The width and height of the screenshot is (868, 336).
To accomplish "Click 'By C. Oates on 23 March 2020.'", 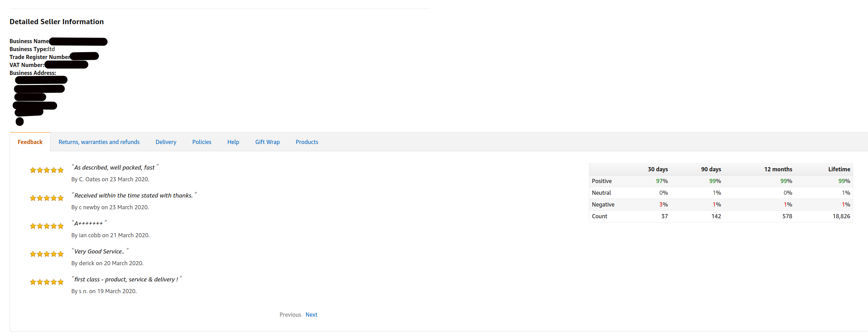I will click(110, 179).
